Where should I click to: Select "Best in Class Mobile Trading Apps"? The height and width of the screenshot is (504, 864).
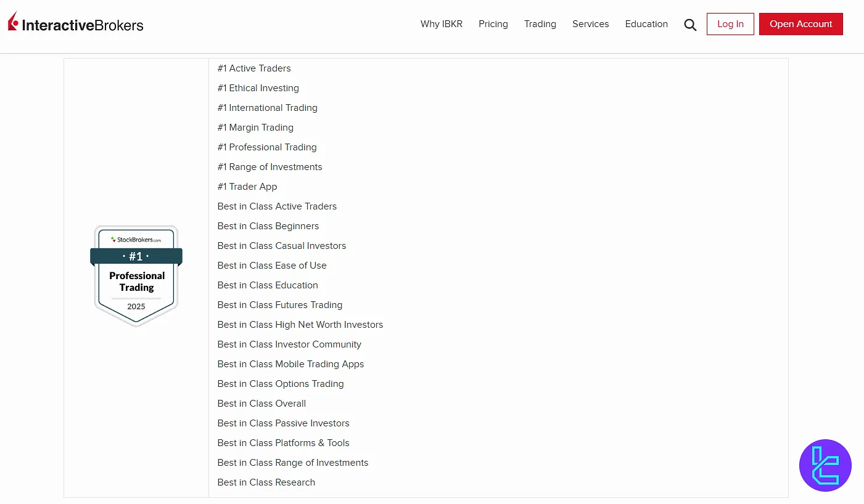click(291, 364)
